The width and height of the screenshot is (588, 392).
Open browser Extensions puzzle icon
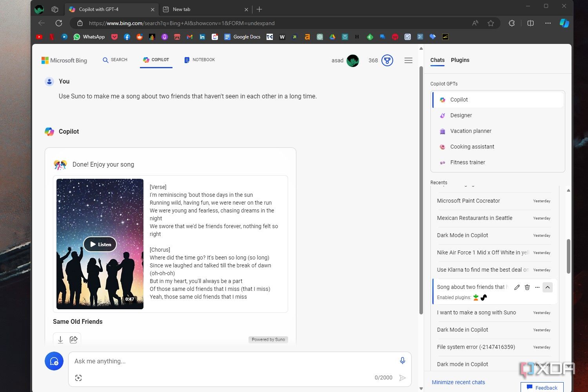tap(512, 23)
